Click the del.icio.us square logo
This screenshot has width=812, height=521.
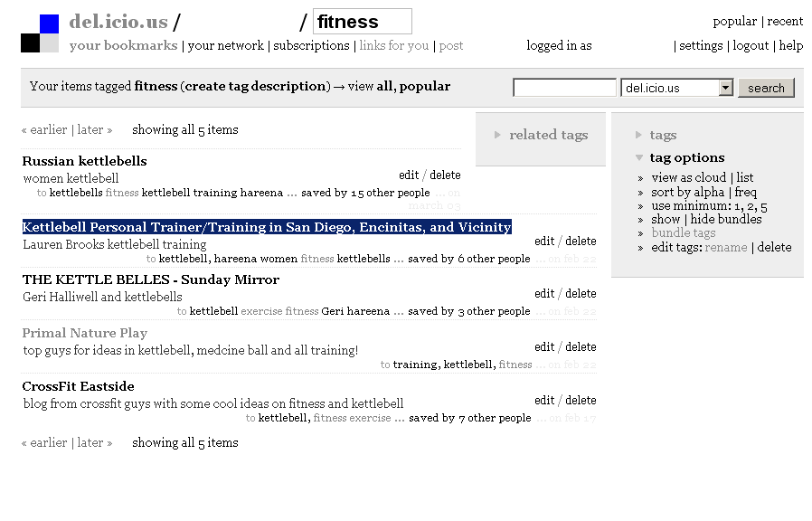click(x=40, y=33)
